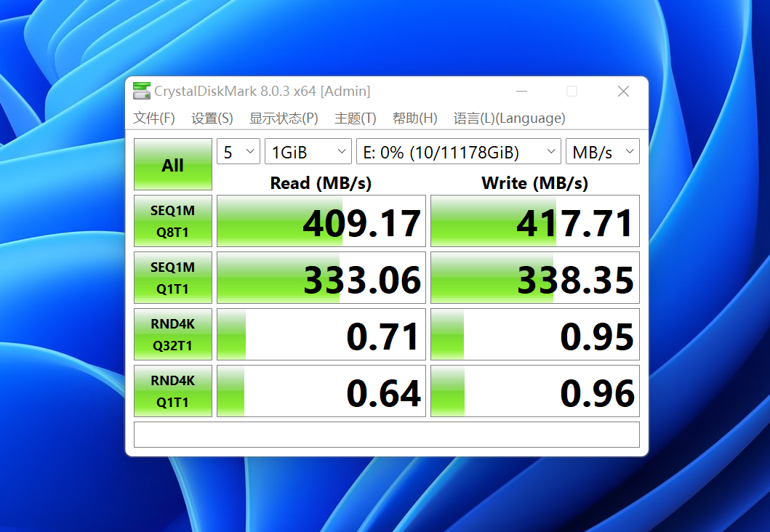Run the SEQ1M Q8T1 test
Viewport: 770px width, 532px height.
click(x=173, y=221)
